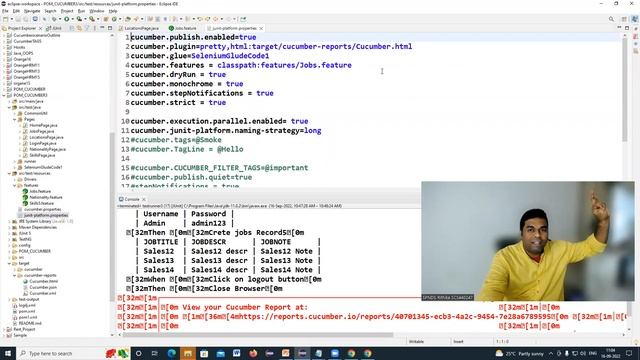This screenshot has height=360, width=640.
Task: Close the Project Explorer view
Action: coord(40,28)
